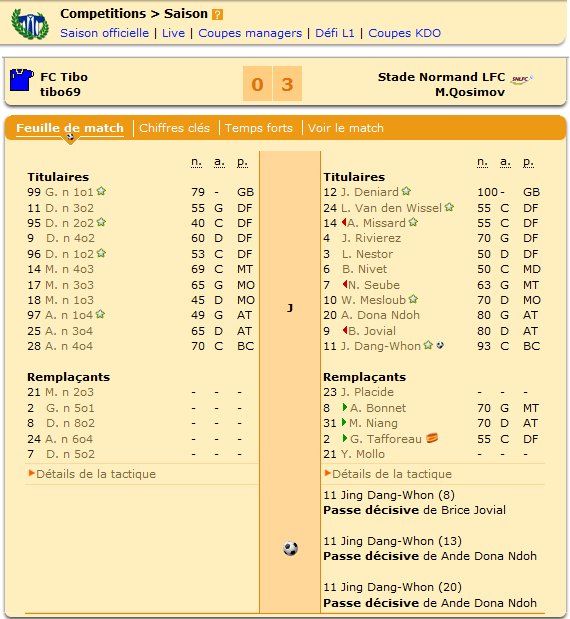The height and width of the screenshot is (619, 570).
Task: Click the green entry arrow by A. Bonnet
Action: pos(345,407)
